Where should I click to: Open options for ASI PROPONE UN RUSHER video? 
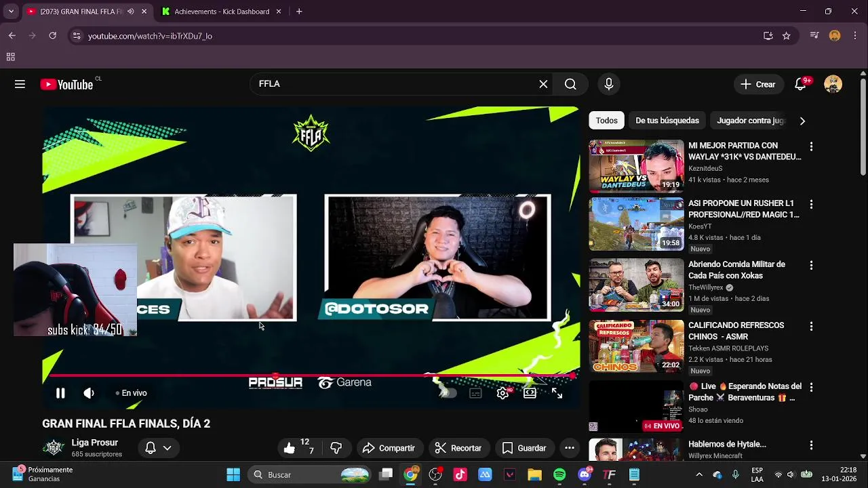[x=811, y=204]
